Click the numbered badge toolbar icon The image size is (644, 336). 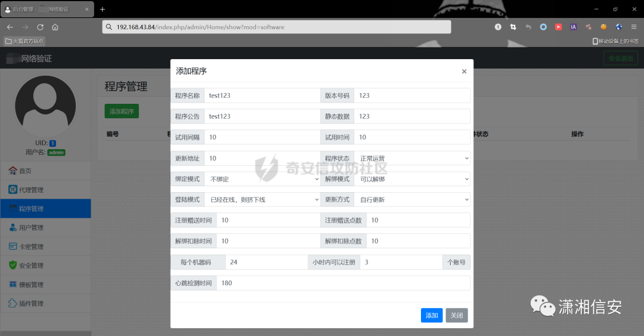point(498,27)
